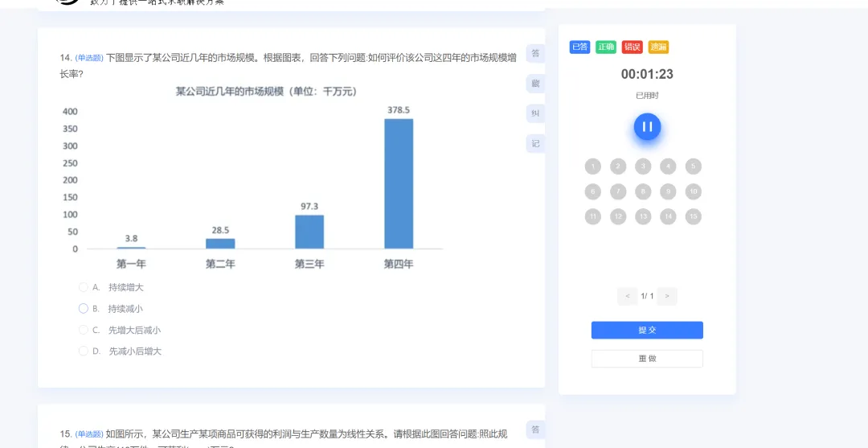Jump to question 15 in the navigator
The width and height of the screenshot is (868, 448).
694,216
